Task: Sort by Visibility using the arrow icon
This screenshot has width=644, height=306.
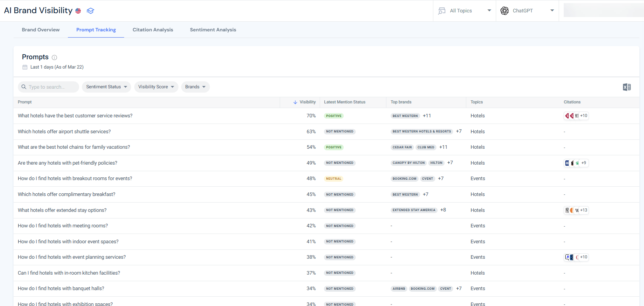Action: (x=295, y=102)
